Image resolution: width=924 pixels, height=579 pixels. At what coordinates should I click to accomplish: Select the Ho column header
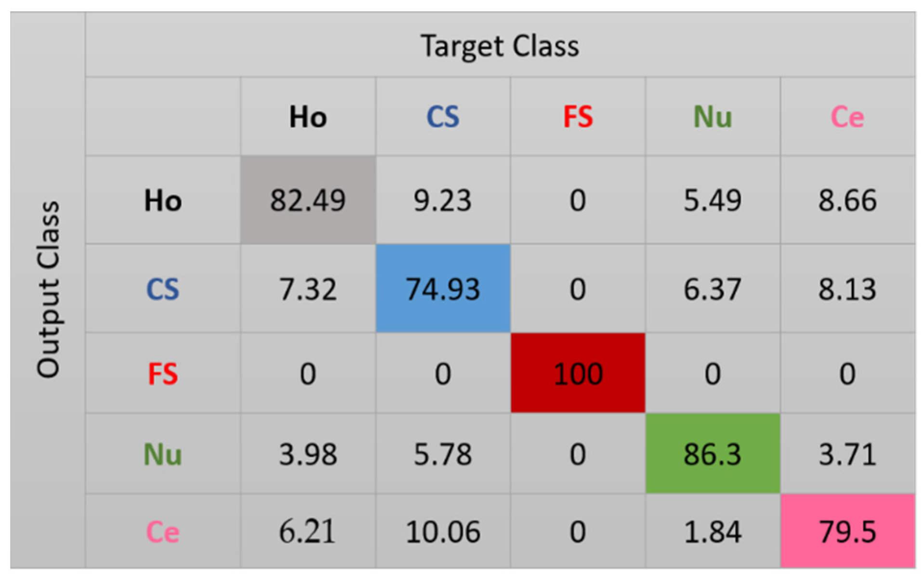[x=308, y=117]
